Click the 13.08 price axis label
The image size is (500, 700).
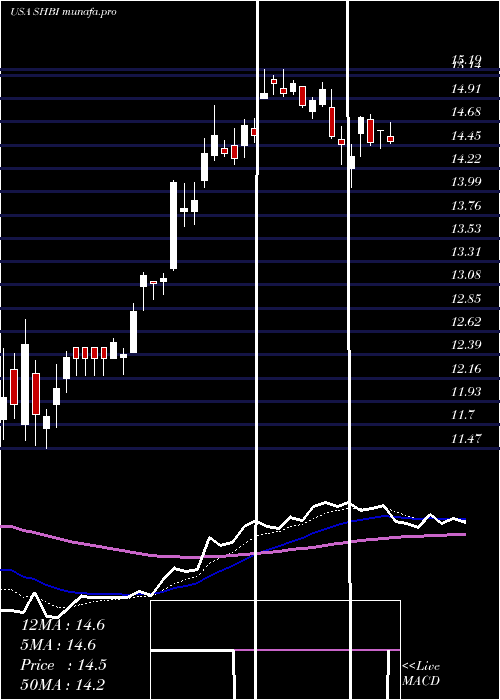coord(466,275)
